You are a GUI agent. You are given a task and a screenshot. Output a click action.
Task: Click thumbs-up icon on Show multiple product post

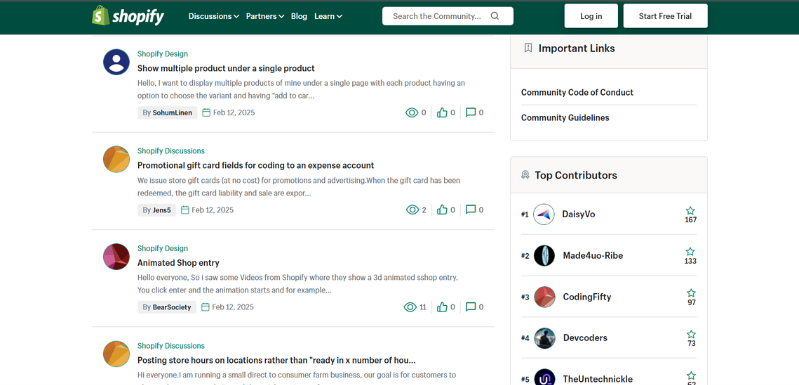(442, 113)
